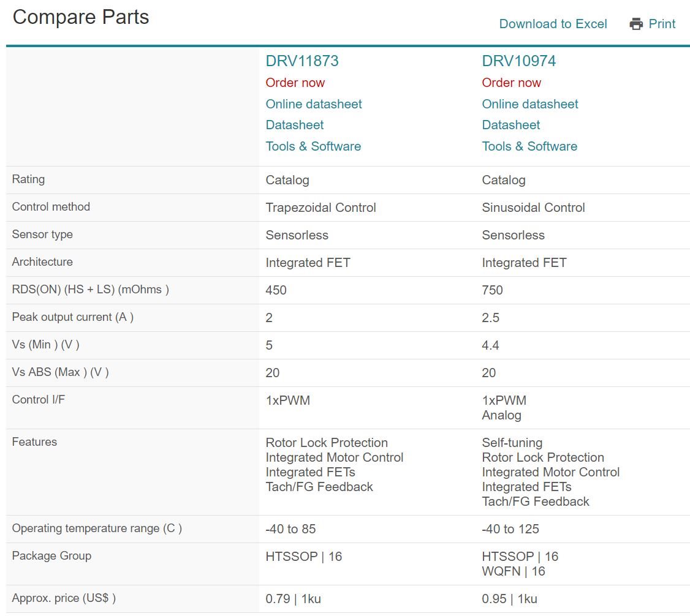
Task: Select the Sensor type row label
Action: (42, 235)
